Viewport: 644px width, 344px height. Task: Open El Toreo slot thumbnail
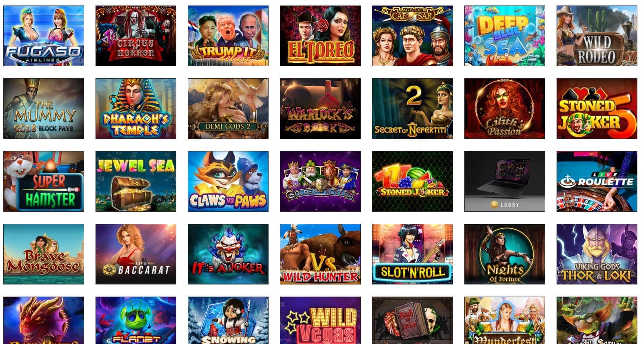(x=320, y=36)
